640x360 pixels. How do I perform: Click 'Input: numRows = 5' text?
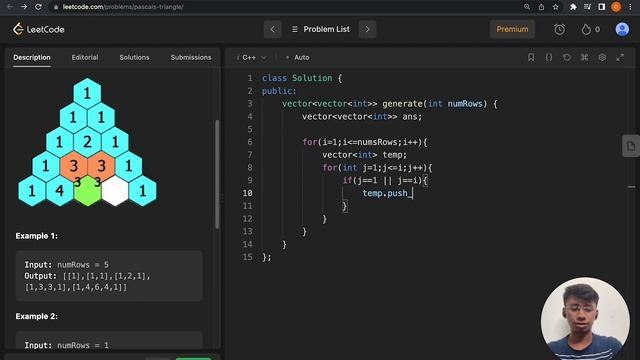(67, 265)
